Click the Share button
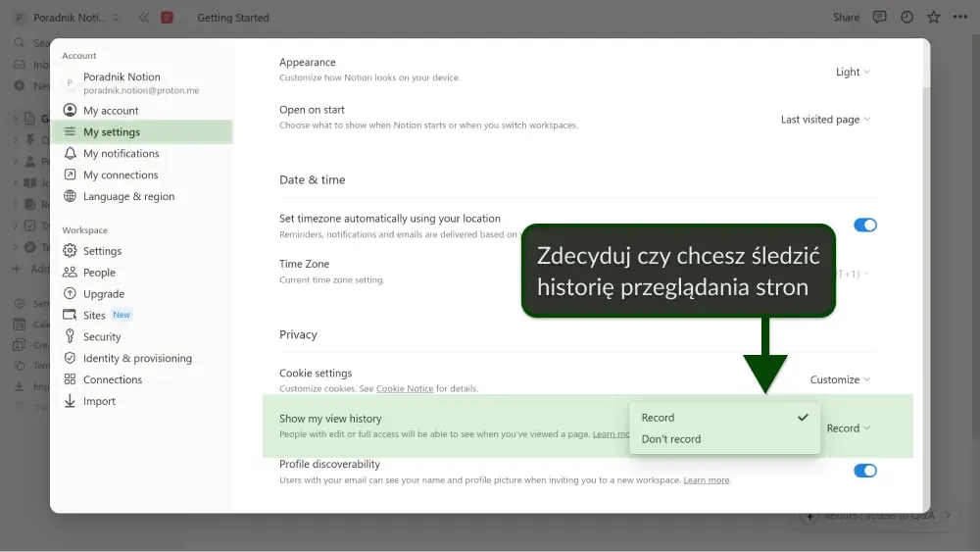Image resolution: width=980 pixels, height=552 pixels. click(x=846, y=18)
